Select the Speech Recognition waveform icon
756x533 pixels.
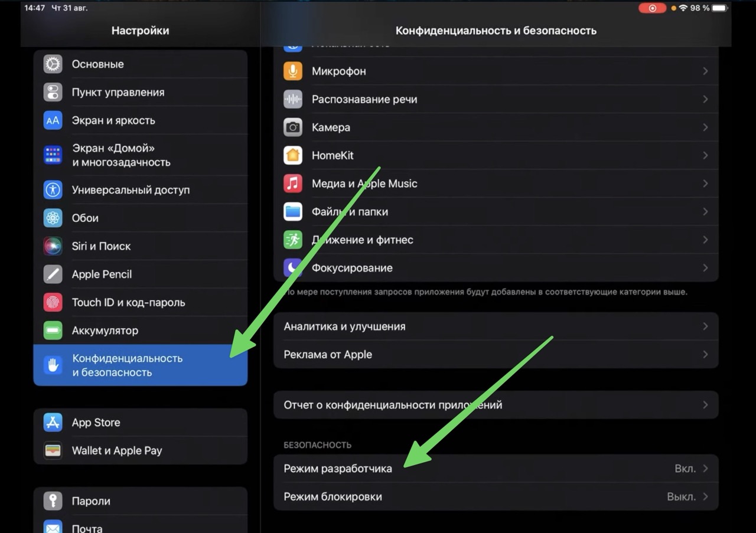pyautogui.click(x=292, y=99)
